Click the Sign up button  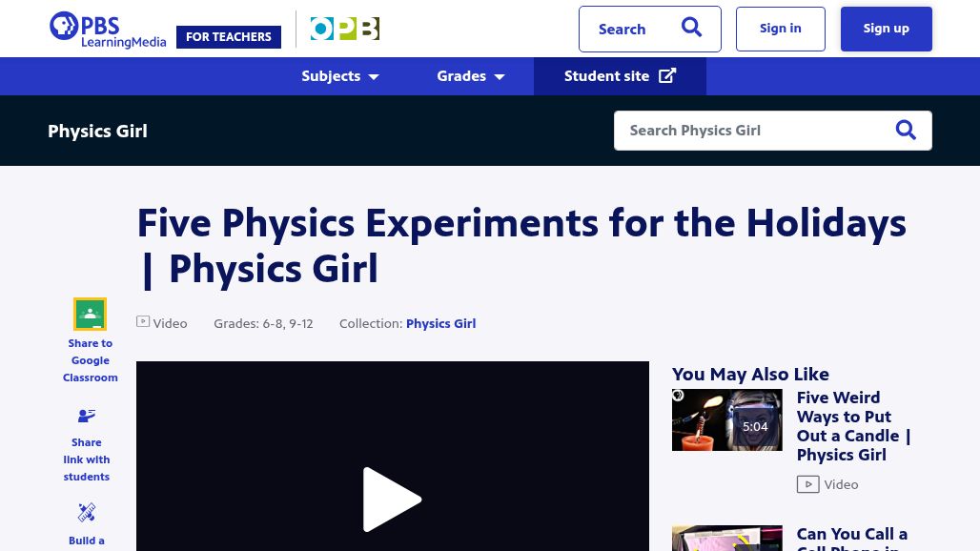[x=885, y=28]
